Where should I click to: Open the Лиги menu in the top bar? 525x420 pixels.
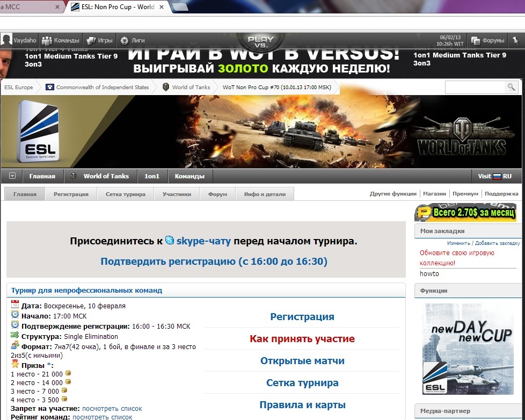pyautogui.click(x=133, y=40)
